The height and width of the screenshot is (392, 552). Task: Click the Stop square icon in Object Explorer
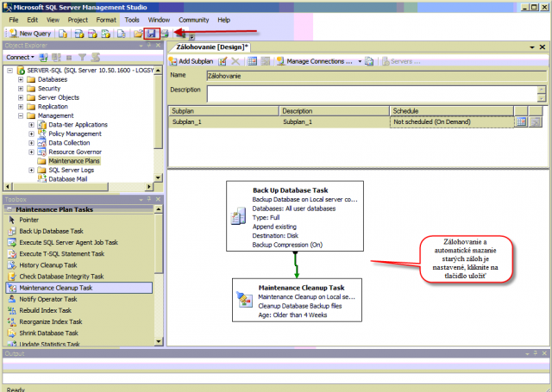pos(69,57)
